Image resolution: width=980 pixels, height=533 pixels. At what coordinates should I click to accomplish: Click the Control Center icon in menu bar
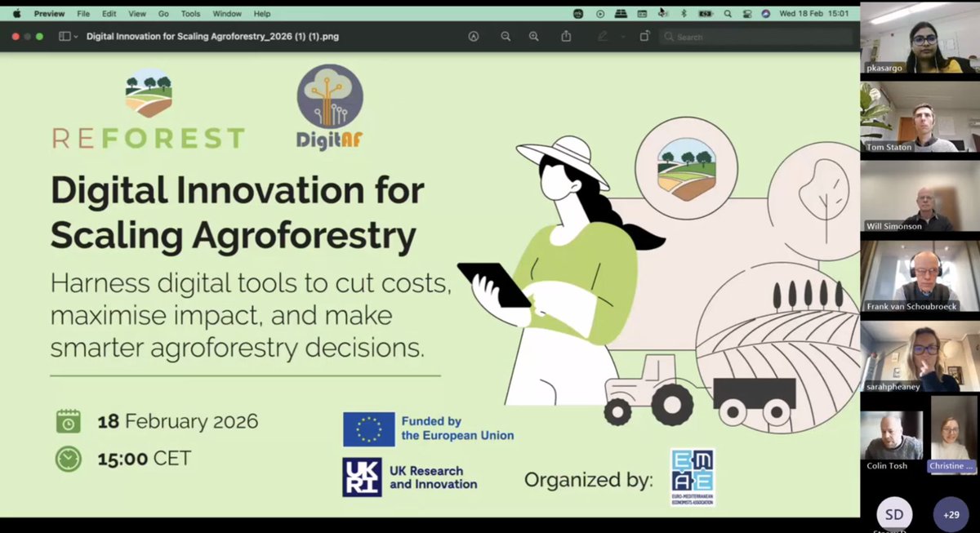click(x=746, y=14)
